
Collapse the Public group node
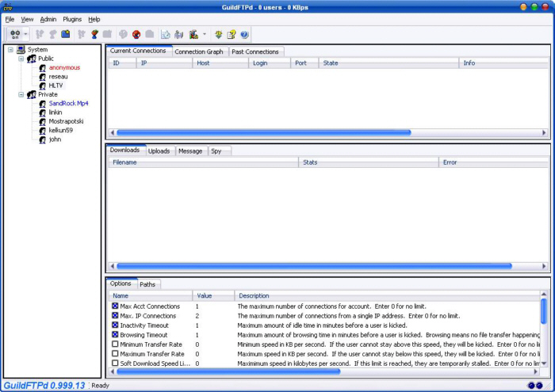click(x=21, y=59)
